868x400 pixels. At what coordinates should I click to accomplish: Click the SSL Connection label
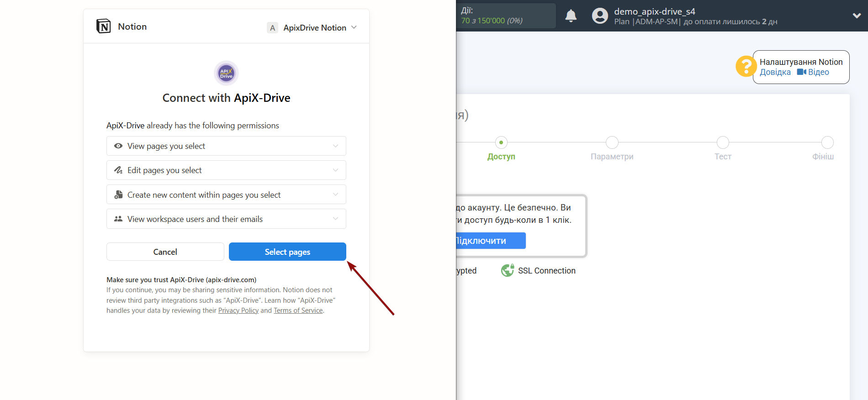547,271
